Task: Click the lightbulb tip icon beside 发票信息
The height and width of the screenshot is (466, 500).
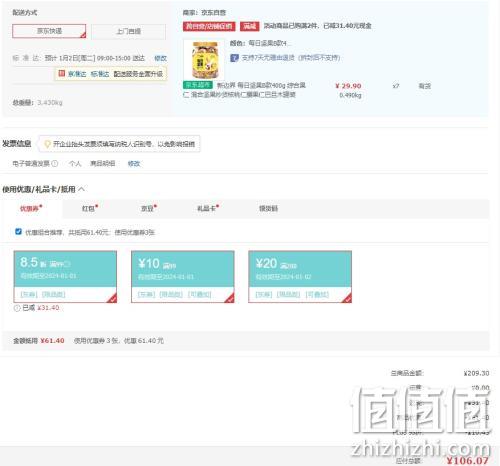Action: pos(47,144)
